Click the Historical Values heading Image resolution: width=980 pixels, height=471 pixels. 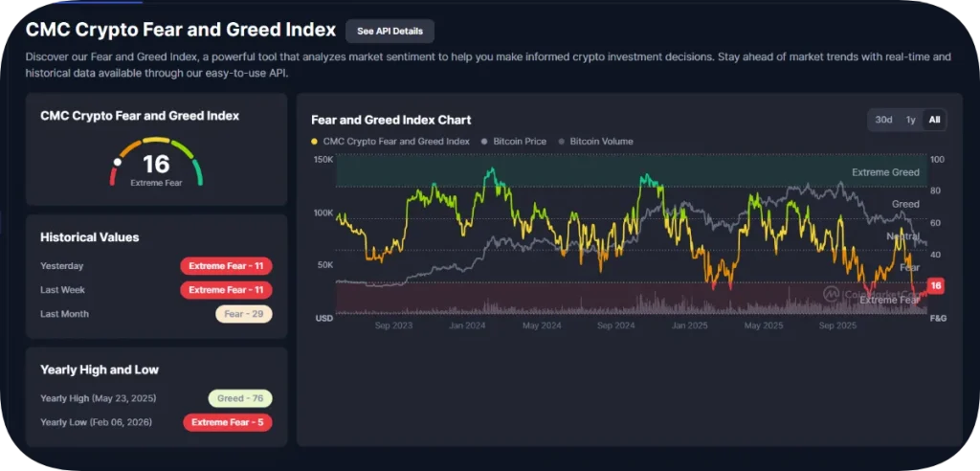[89, 237]
